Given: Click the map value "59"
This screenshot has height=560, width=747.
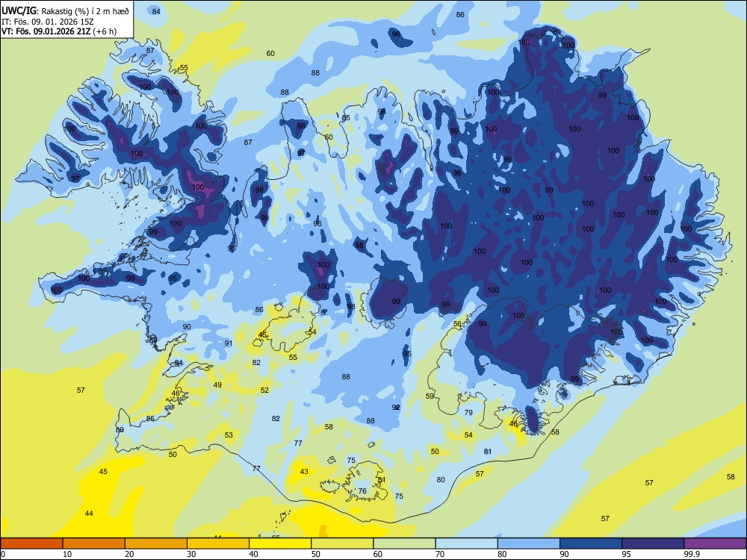Looking at the screenshot, I should pyautogui.click(x=430, y=396).
